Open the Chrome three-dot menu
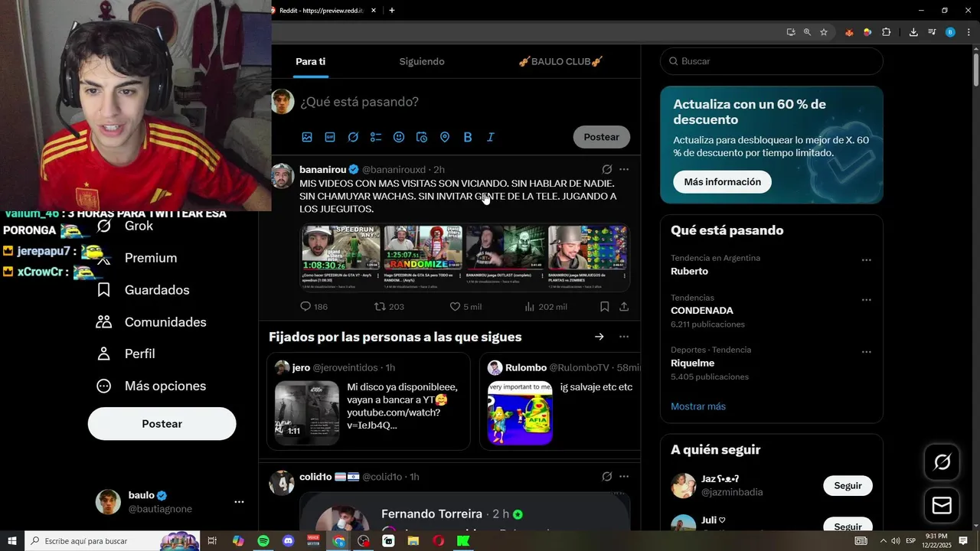This screenshot has width=980, height=551. click(969, 32)
